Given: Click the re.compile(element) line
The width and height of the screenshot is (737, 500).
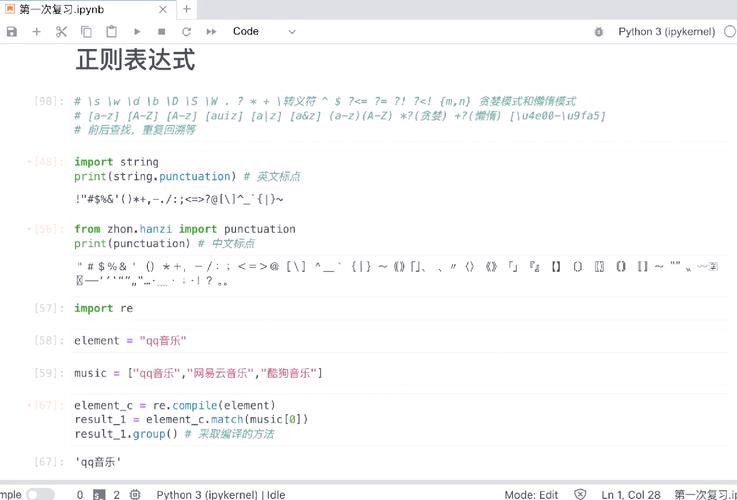Looking at the screenshot, I should pos(174,405).
